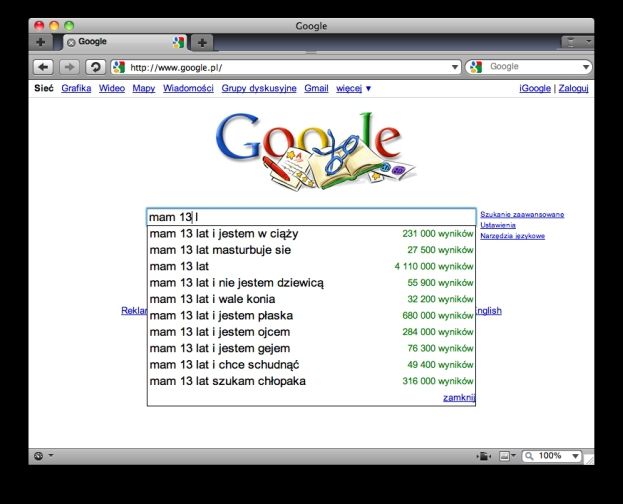The image size is (623, 504).
Task: Click the status bar icon at the bottom left
Action: [39, 456]
